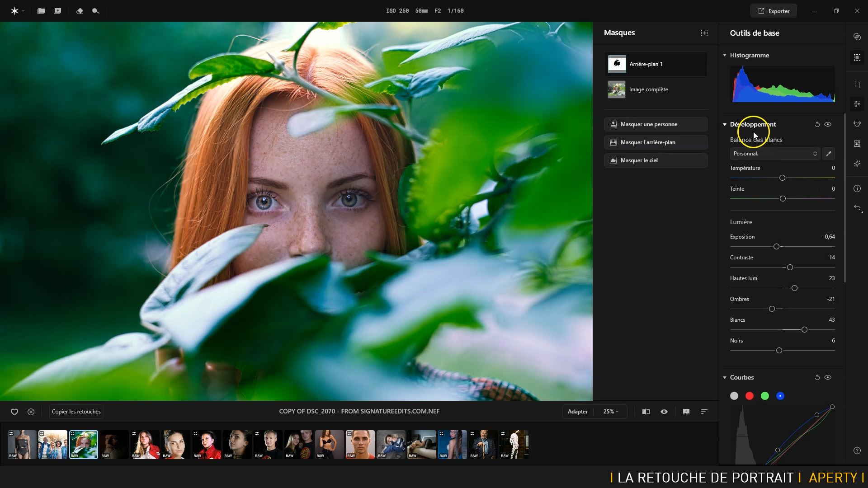
Task: Select the first filmstrip thumbnail
Action: tap(22, 445)
